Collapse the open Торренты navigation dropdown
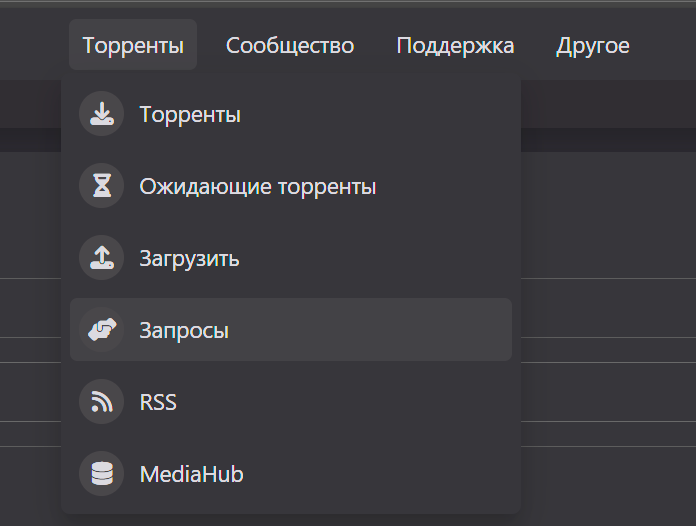The height and width of the screenshot is (526, 696). [133, 45]
